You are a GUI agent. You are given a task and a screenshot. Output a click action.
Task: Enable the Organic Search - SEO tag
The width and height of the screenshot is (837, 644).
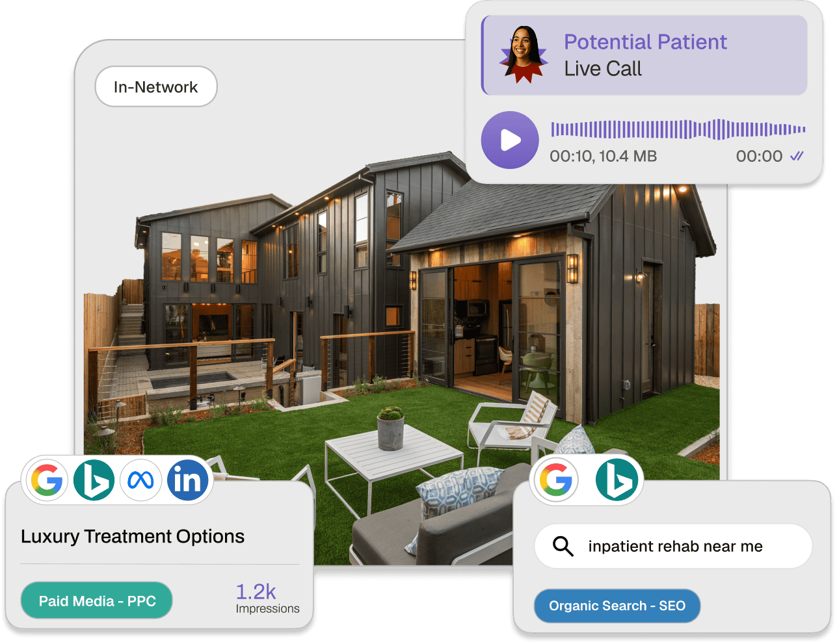[617, 606]
